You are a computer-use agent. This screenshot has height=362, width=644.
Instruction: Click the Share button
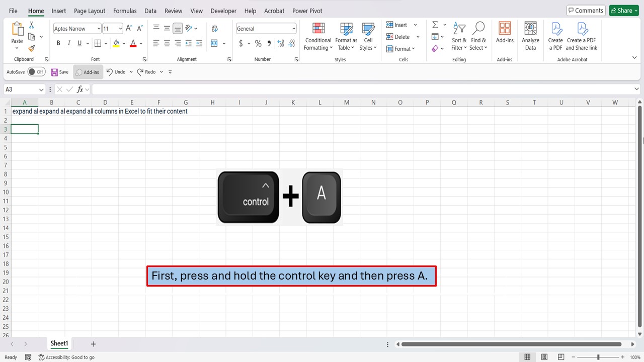(x=623, y=10)
